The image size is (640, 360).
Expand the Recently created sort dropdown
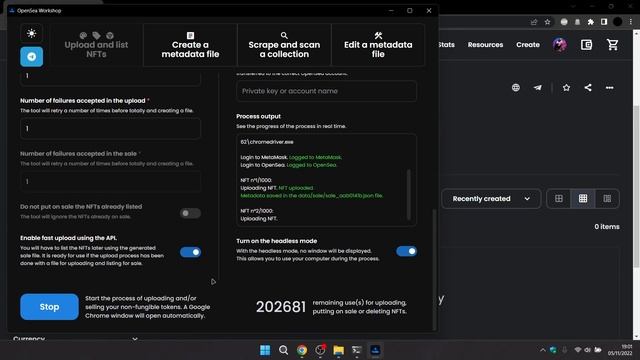pos(491,199)
